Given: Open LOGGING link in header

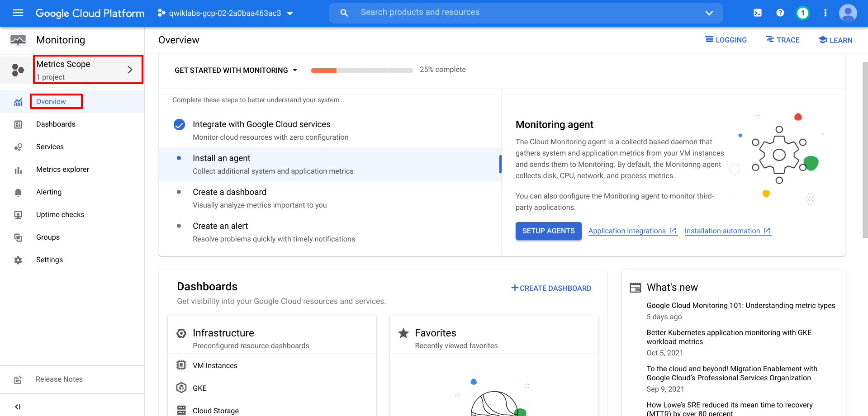Looking at the screenshot, I should click(x=726, y=40).
